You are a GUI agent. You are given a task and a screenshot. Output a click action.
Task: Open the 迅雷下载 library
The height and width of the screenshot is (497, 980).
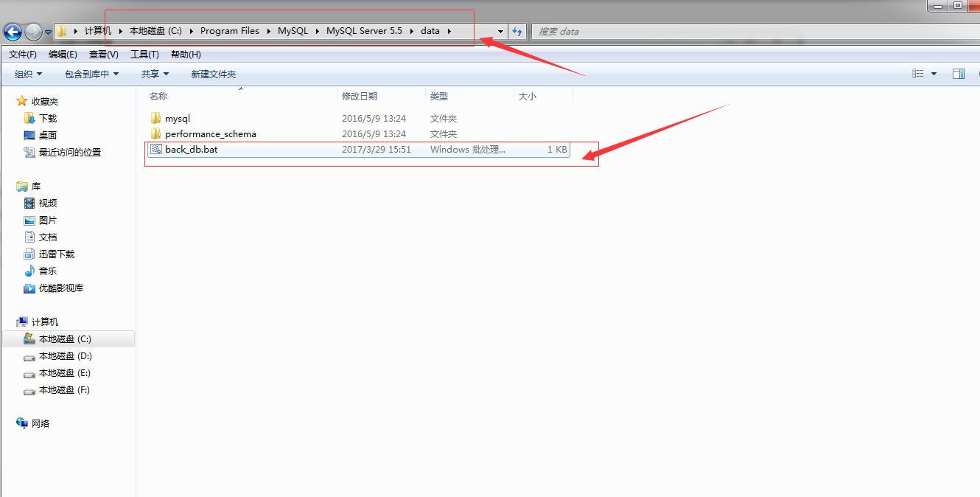(x=57, y=254)
